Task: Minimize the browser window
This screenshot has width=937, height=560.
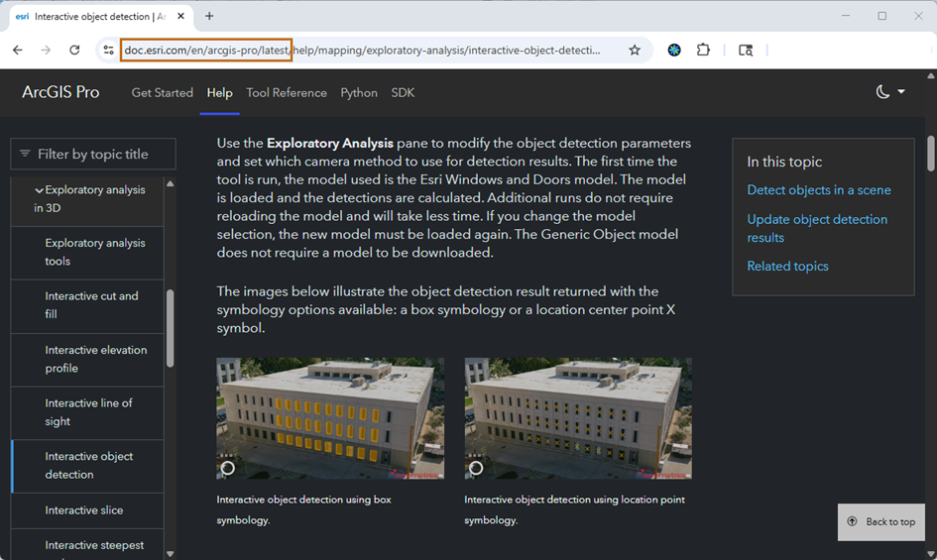Action: tap(846, 16)
